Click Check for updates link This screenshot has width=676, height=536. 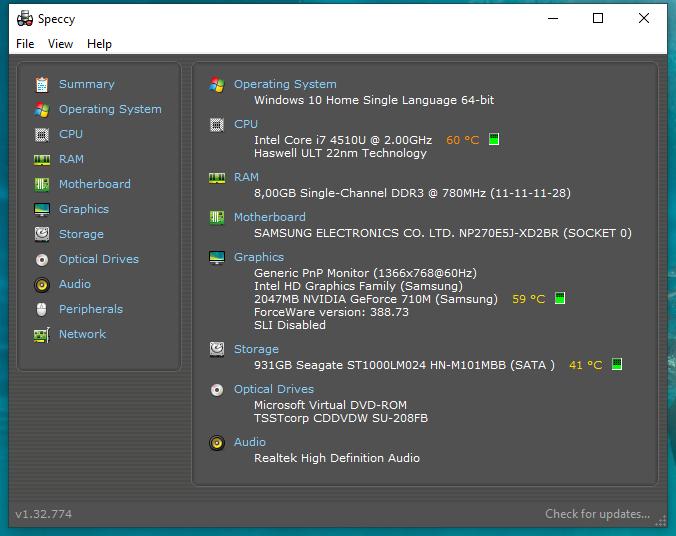597,514
